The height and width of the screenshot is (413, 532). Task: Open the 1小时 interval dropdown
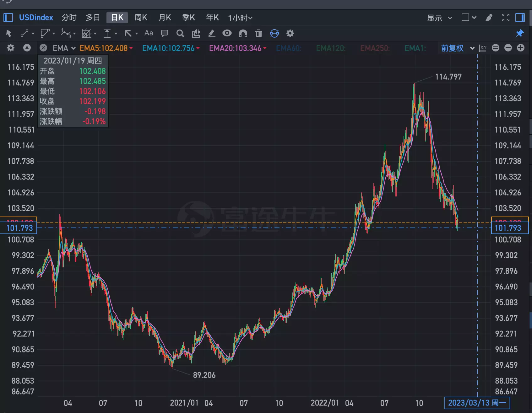240,18
